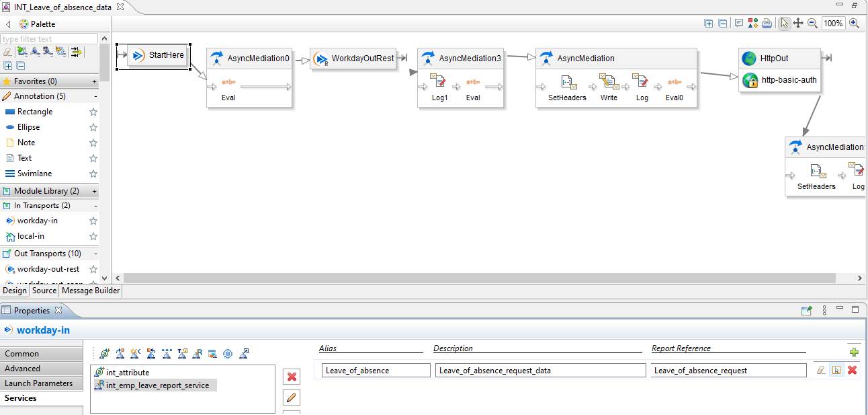Switch to the Source tab
The height and width of the screenshot is (415, 868).
[x=44, y=291]
